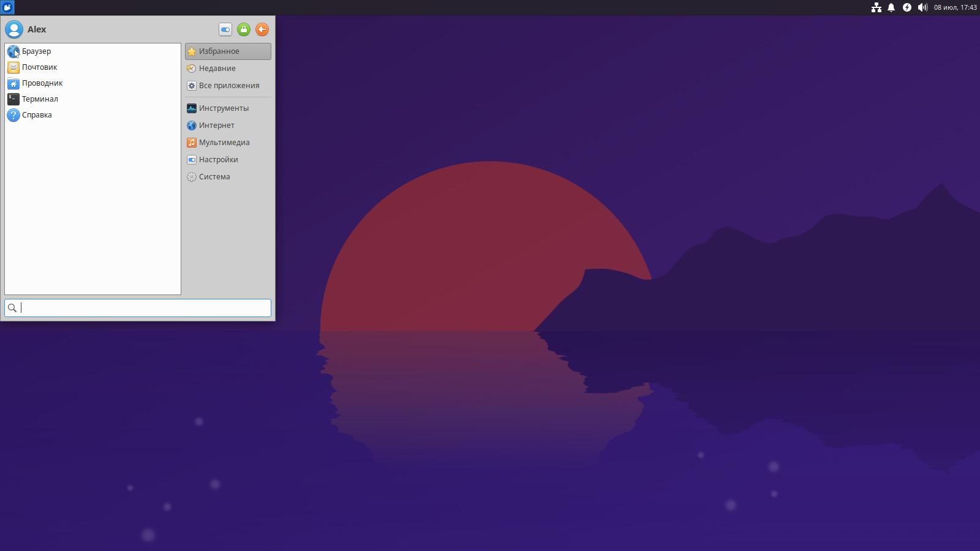Show Недавние recently used items

[x=228, y=69]
